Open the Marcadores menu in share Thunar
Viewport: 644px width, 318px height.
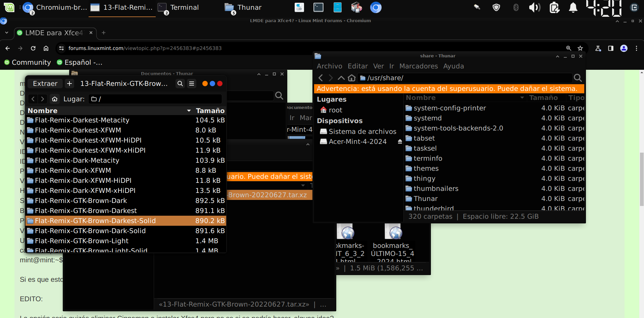418,66
